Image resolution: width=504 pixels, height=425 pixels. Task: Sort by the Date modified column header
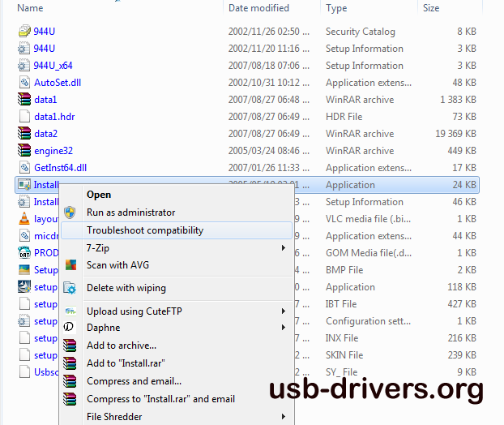point(258,8)
